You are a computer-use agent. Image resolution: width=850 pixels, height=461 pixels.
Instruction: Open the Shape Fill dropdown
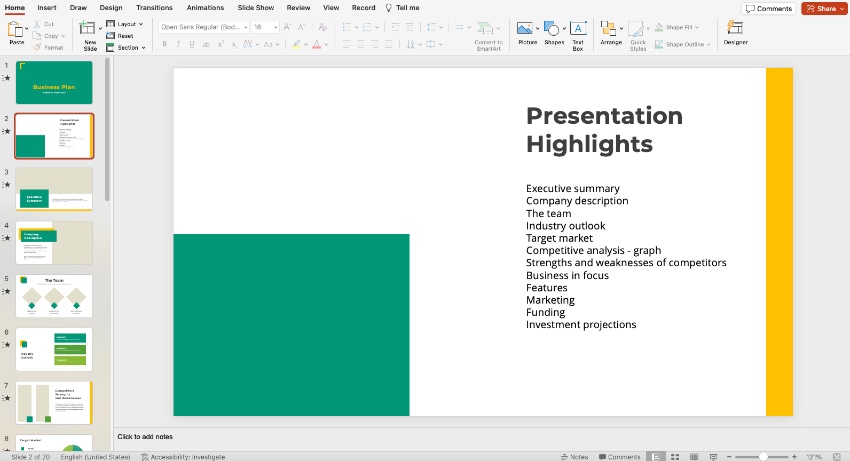click(677, 27)
